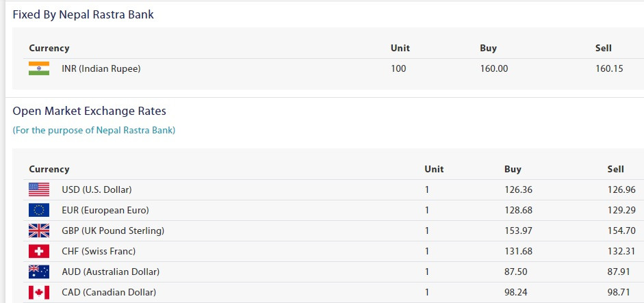Click the USD buy rate 126.36
Viewport: 644px width, 303px height.
click(x=518, y=189)
